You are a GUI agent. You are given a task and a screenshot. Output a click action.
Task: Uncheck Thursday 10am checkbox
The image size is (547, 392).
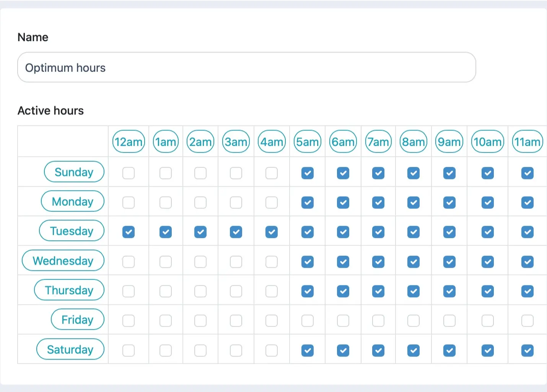(x=488, y=291)
